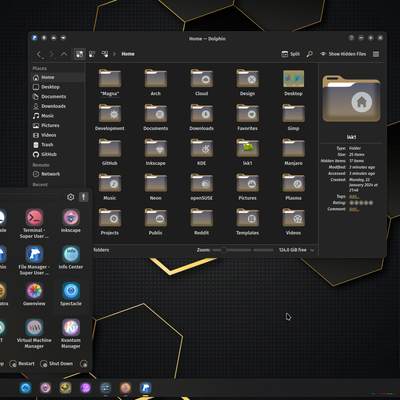Click the Home breadcrumb in location bar
400x400 pixels.
tap(128, 54)
